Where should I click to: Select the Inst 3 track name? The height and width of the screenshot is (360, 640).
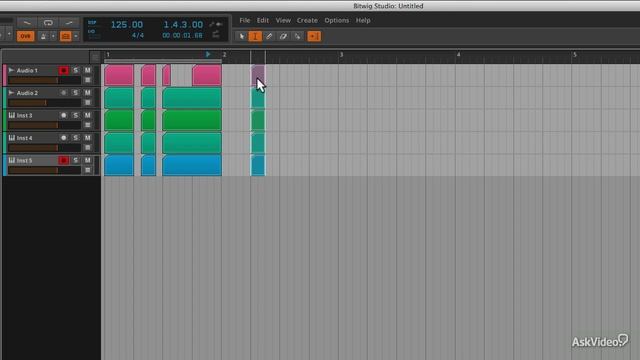24,116
